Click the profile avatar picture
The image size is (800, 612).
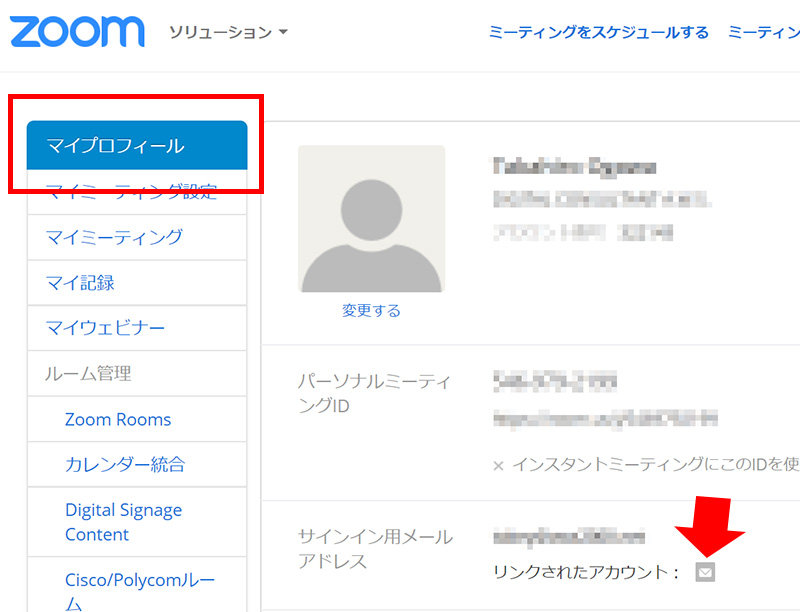pos(371,218)
